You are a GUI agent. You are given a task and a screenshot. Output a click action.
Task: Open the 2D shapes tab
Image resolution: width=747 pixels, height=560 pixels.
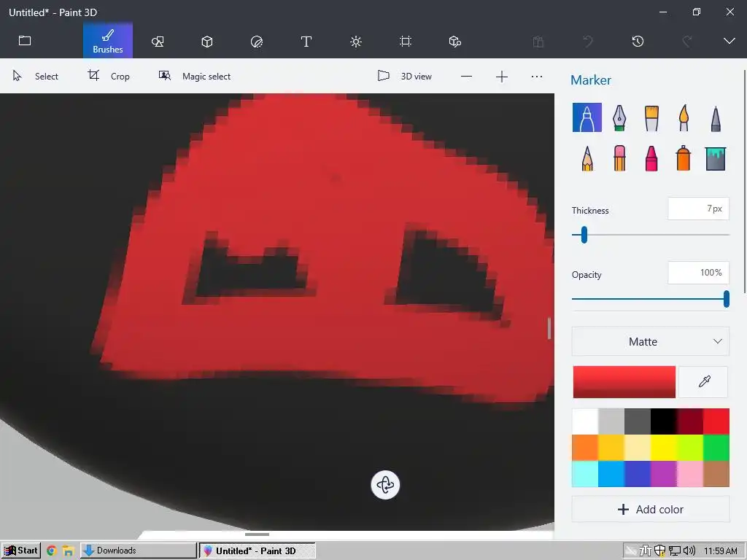tap(158, 42)
